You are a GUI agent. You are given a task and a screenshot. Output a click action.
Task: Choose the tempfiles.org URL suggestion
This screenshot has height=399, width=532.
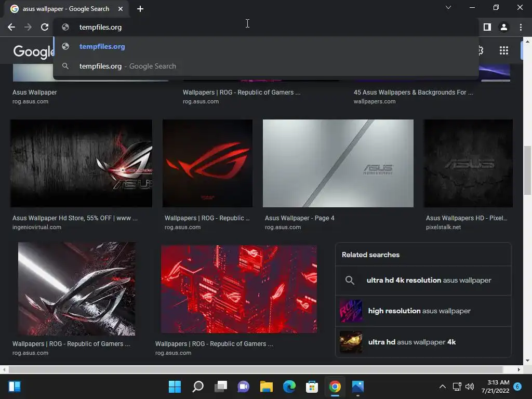[266, 46]
